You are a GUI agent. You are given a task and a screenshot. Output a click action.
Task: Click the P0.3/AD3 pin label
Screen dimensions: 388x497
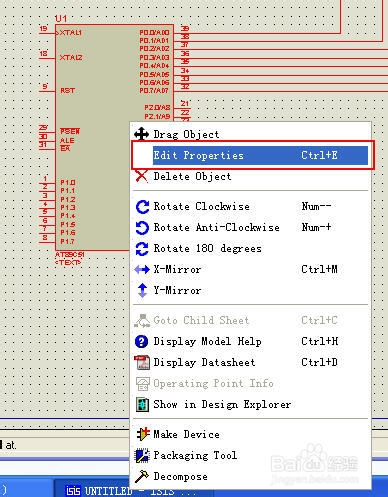pos(154,58)
